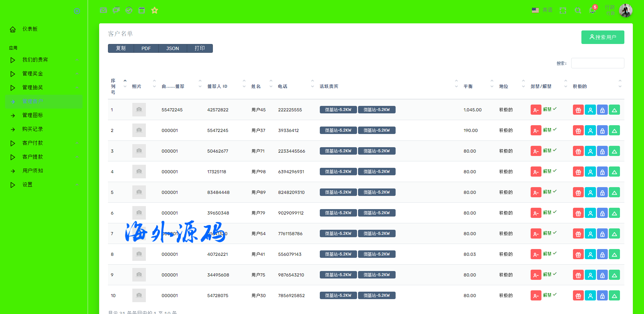Click the mail envelope icon in top bar
The width and height of the screenshot is (644, 314).
(104, 10)
